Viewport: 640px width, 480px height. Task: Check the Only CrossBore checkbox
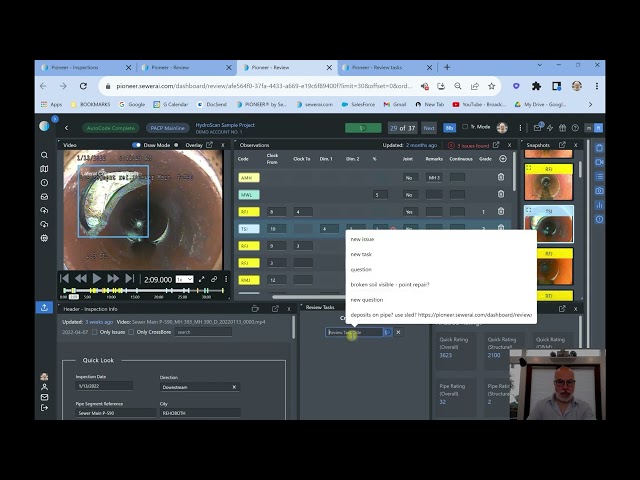pyautogui.click(x=131, y=332)
